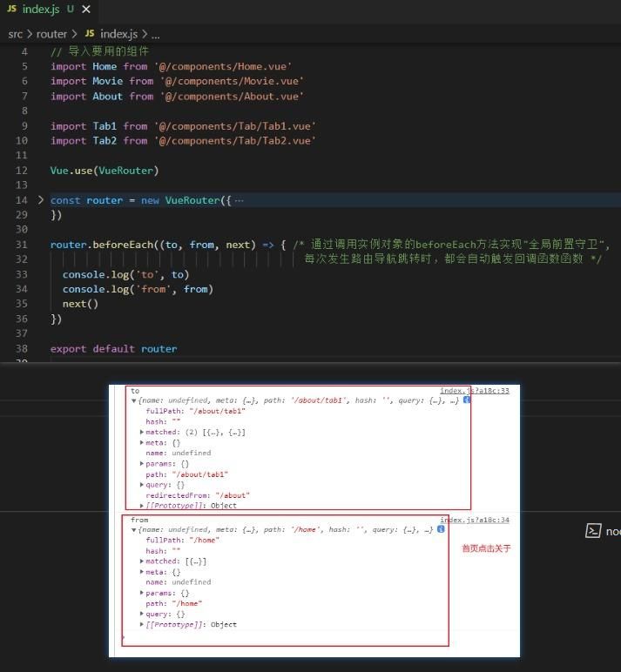Open the index.js?a18c:34 source link
The image size is (621, 672).
pyautogui.click(x=474, y=520)
